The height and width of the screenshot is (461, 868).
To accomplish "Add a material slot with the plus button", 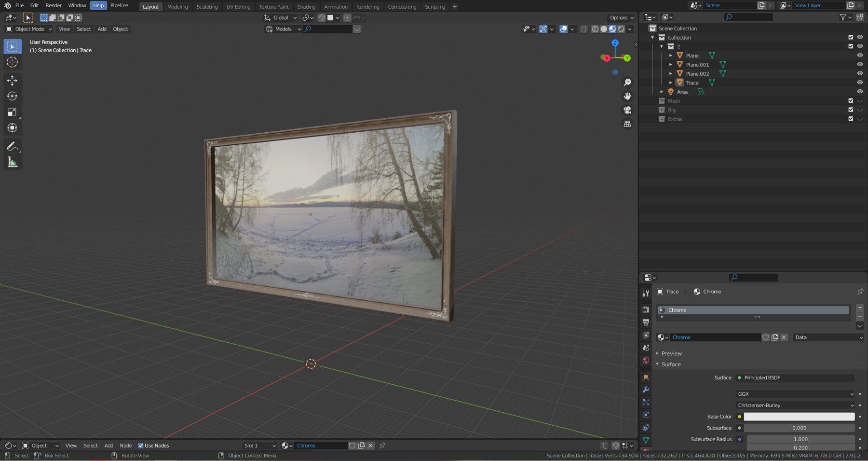I will click(x=860, y=308).
